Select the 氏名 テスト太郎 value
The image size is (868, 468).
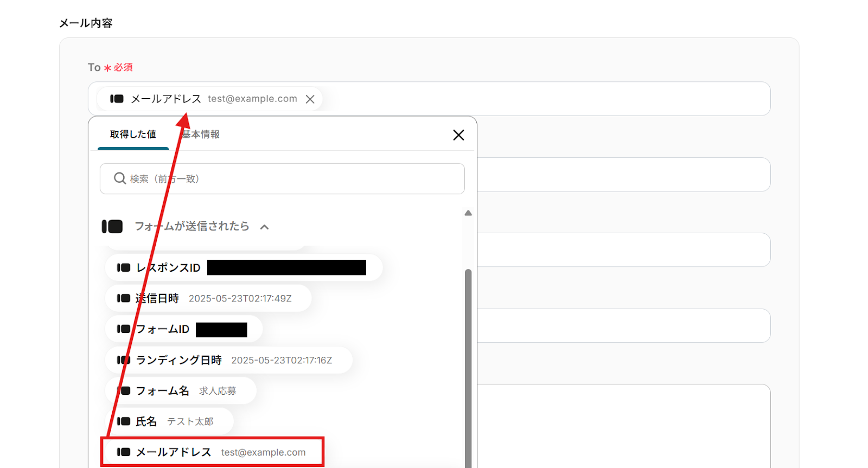pos(169,421)
